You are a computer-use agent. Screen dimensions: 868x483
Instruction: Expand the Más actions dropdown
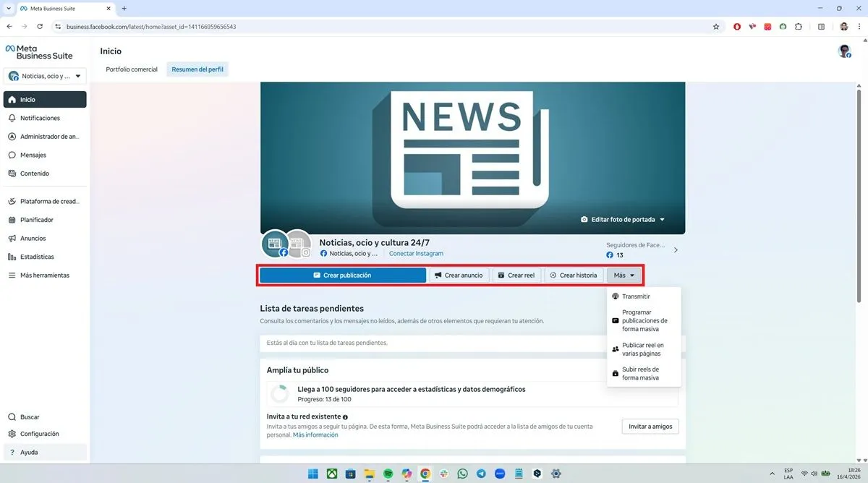[x=623, y=275]
